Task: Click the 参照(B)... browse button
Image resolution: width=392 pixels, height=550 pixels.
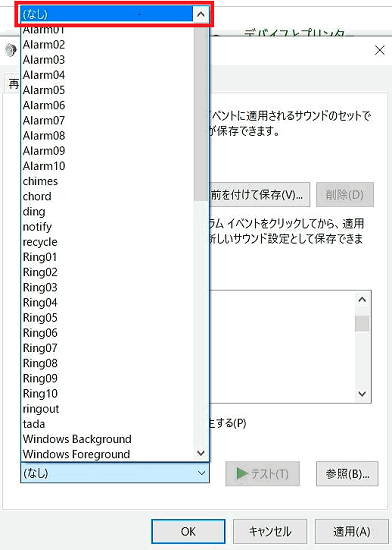Action: click(x=347, y=474)
